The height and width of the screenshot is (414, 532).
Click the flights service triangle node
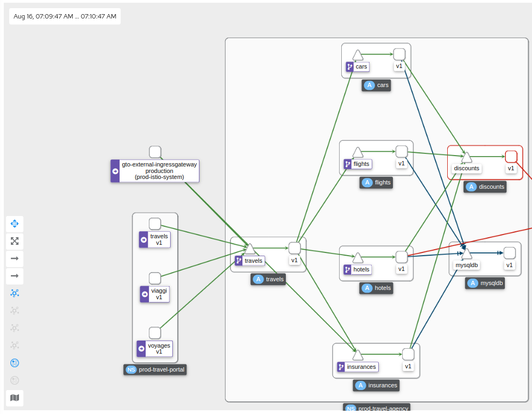point(358,152)
